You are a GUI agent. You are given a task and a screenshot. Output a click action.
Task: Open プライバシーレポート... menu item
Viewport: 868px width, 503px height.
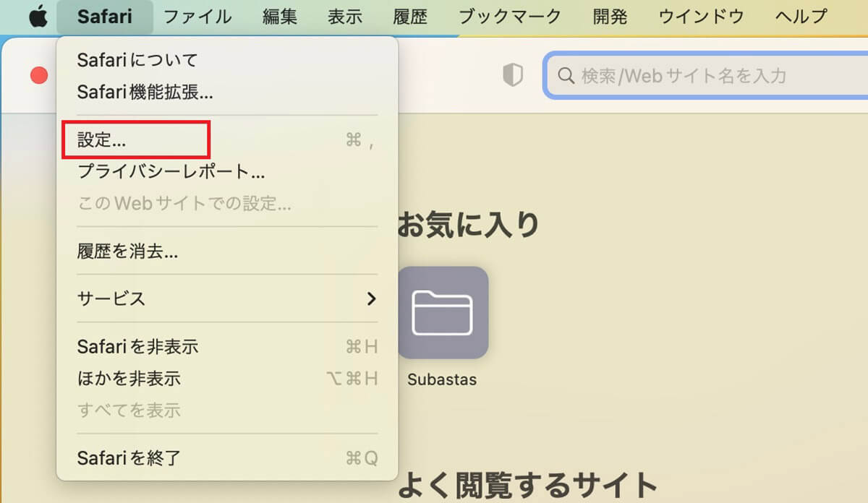pos(227,173)
